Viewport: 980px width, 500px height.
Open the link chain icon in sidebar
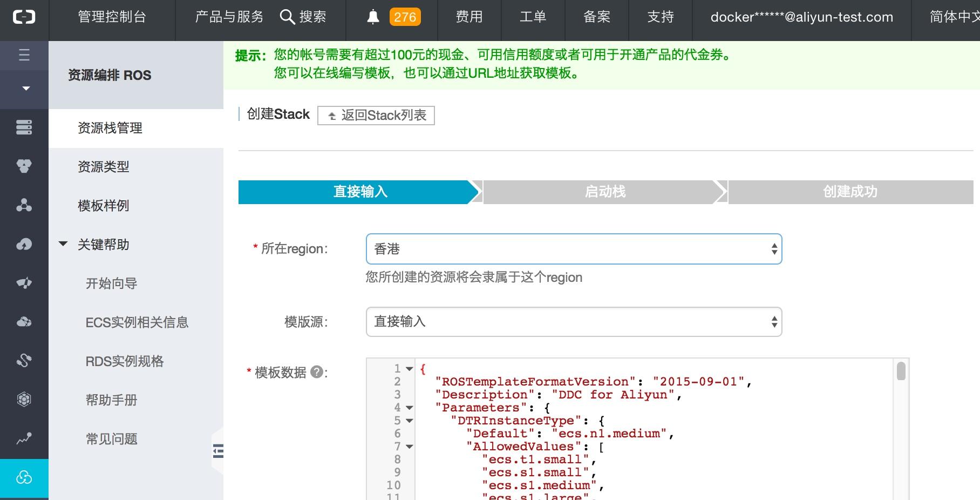click(24, 360)
